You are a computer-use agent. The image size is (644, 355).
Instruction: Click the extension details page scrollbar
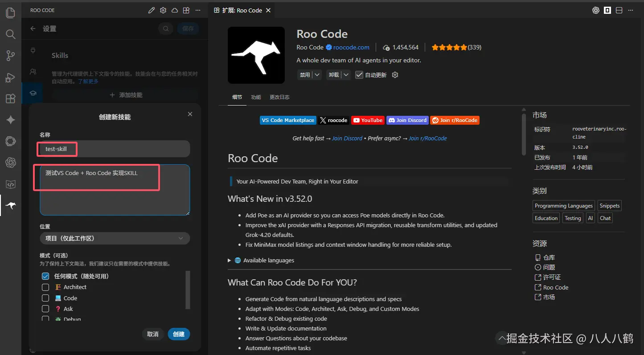(524, 134)
